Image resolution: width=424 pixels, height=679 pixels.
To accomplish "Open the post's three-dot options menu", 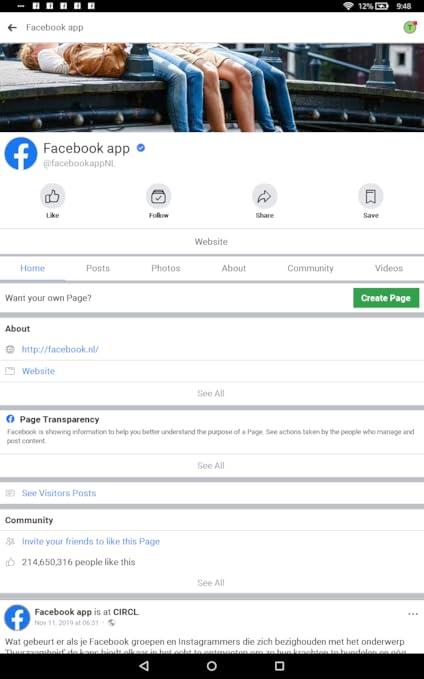I will [x=413, y=614].
